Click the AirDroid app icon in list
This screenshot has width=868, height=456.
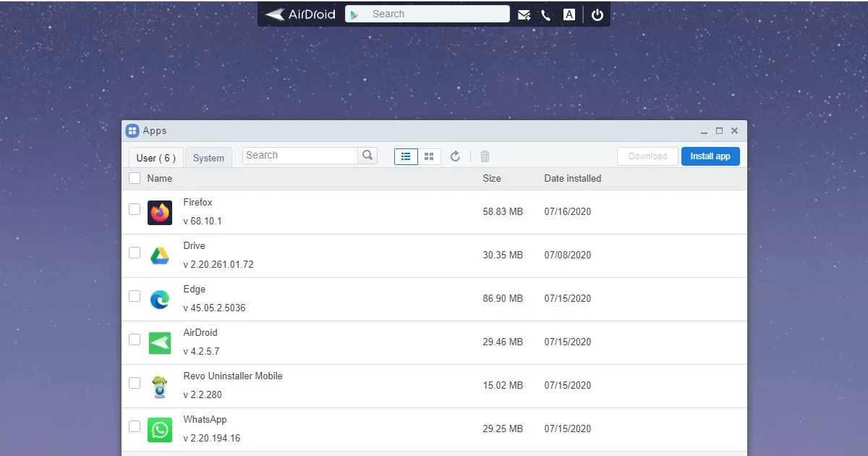coord(160,343)
